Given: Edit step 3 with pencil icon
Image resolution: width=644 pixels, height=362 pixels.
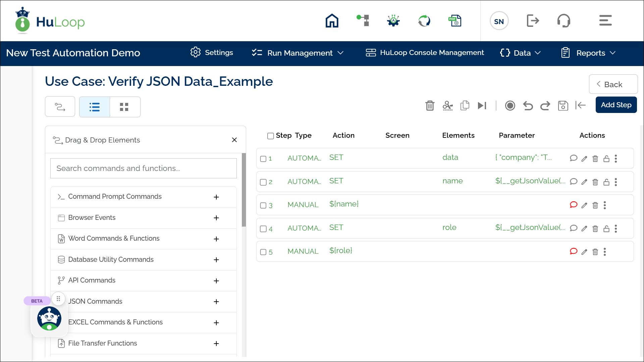Looking at the screenshot, I should pos(584,205).
